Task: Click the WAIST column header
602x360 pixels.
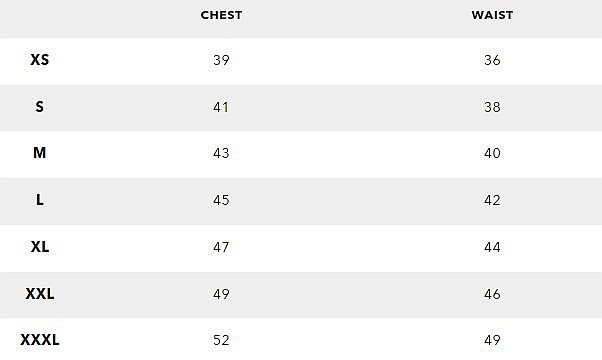Action: point(492,15)
